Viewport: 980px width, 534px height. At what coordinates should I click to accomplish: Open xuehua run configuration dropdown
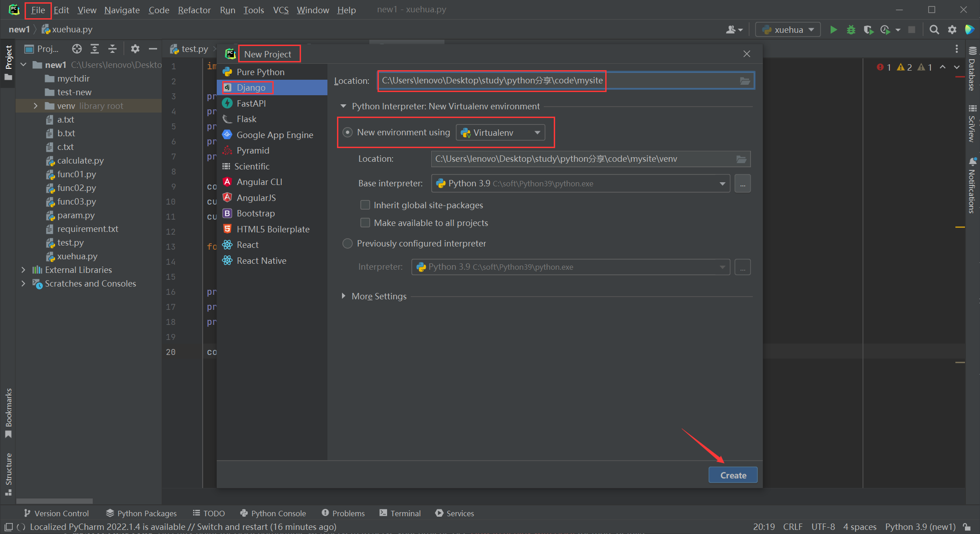tap(788, 30)
